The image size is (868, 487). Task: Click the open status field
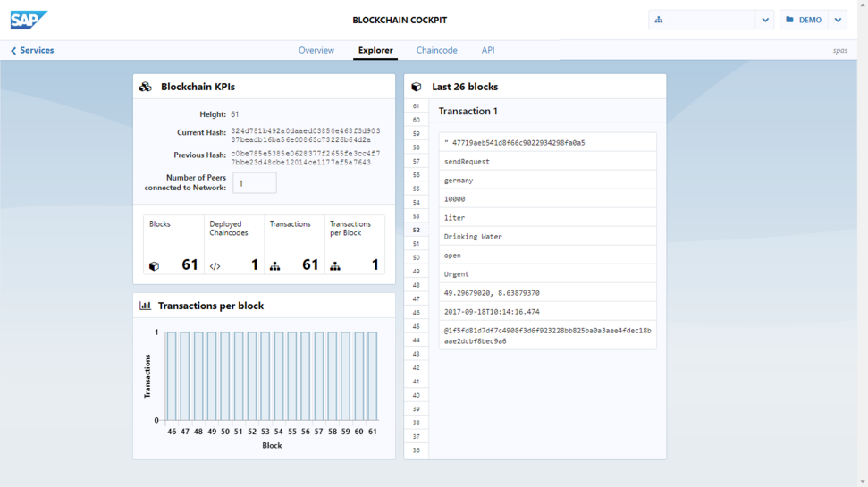pos(547,256)
